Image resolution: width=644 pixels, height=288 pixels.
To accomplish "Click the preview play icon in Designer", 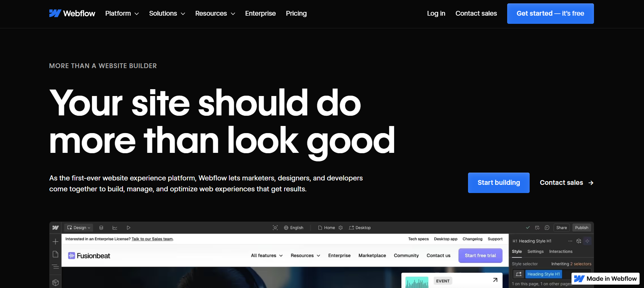I will point(128,228).
